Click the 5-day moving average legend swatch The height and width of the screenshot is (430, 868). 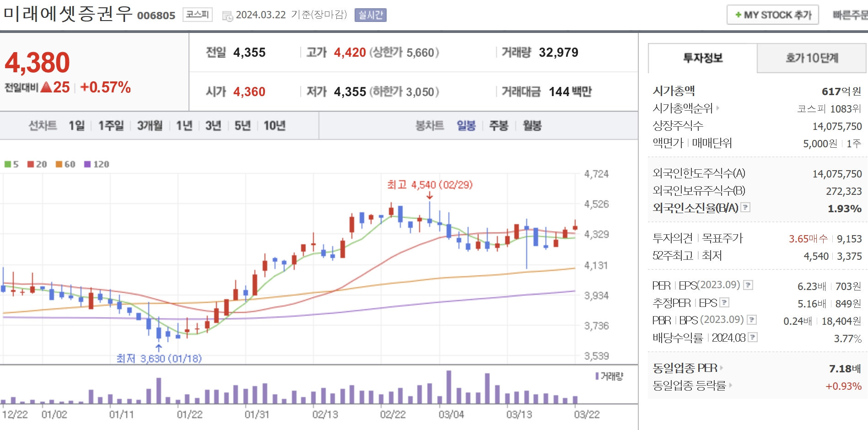pos(8,164)
